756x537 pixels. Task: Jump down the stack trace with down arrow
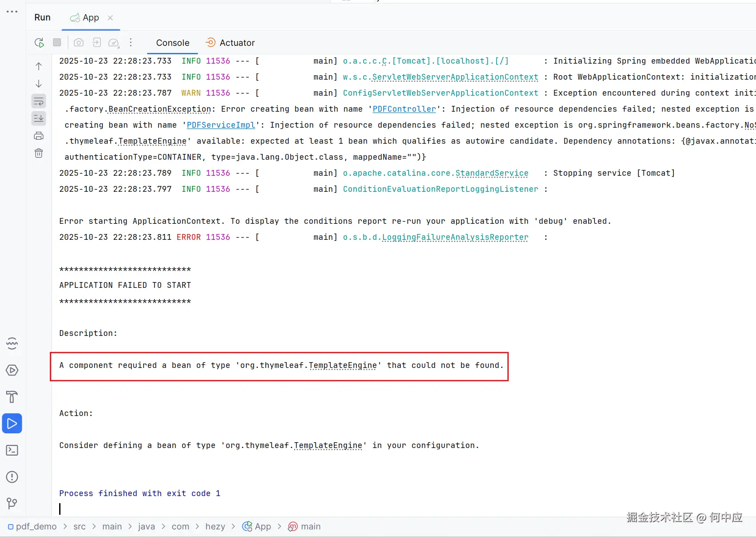coord(39,84)
